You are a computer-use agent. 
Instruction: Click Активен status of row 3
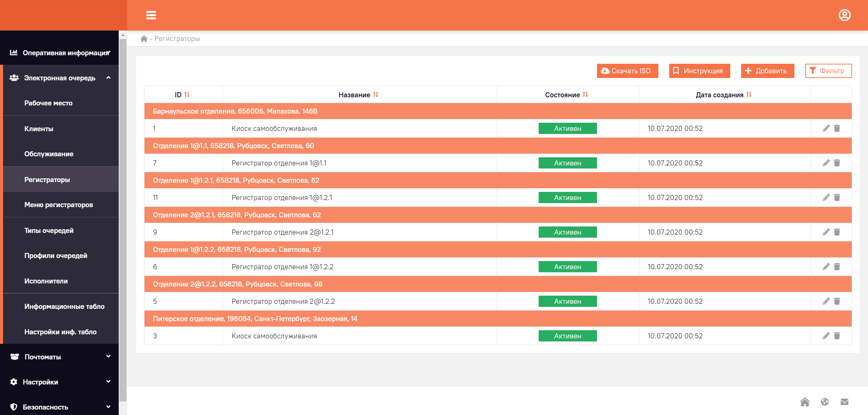[x=567, y=336]
